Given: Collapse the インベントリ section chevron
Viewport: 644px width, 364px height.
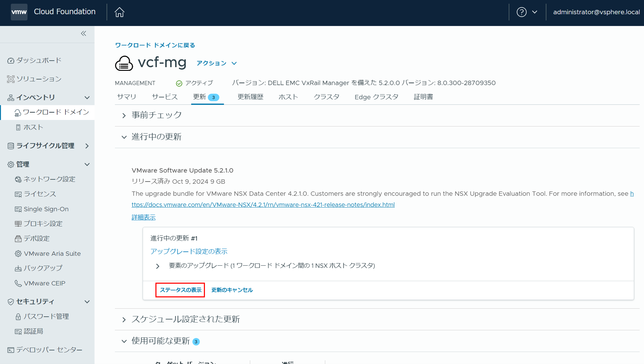Looking at the screenshot, I should pyautogui.click(x=87, y=98).
